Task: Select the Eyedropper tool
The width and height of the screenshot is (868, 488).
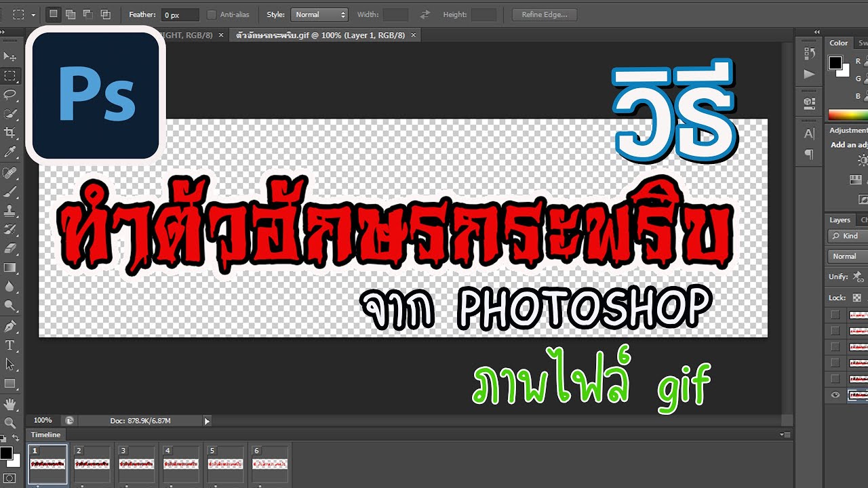Action: [x=10, y=151]
